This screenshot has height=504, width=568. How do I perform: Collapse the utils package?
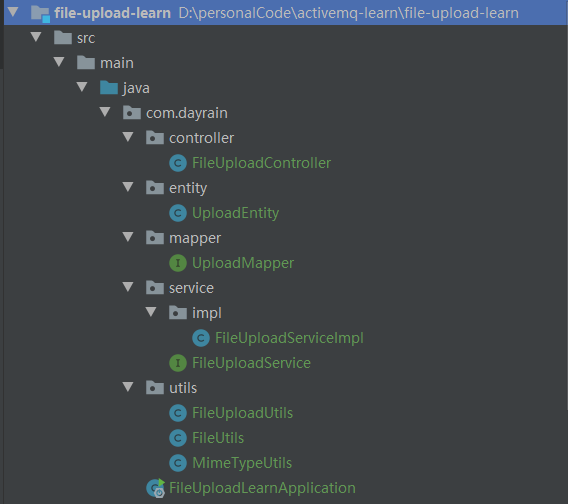(x=128, y=387)
